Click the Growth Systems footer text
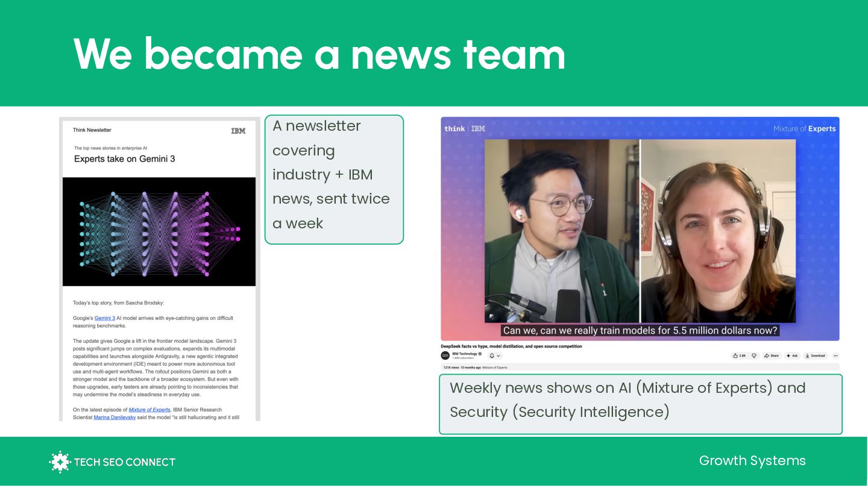 [752, 461]
